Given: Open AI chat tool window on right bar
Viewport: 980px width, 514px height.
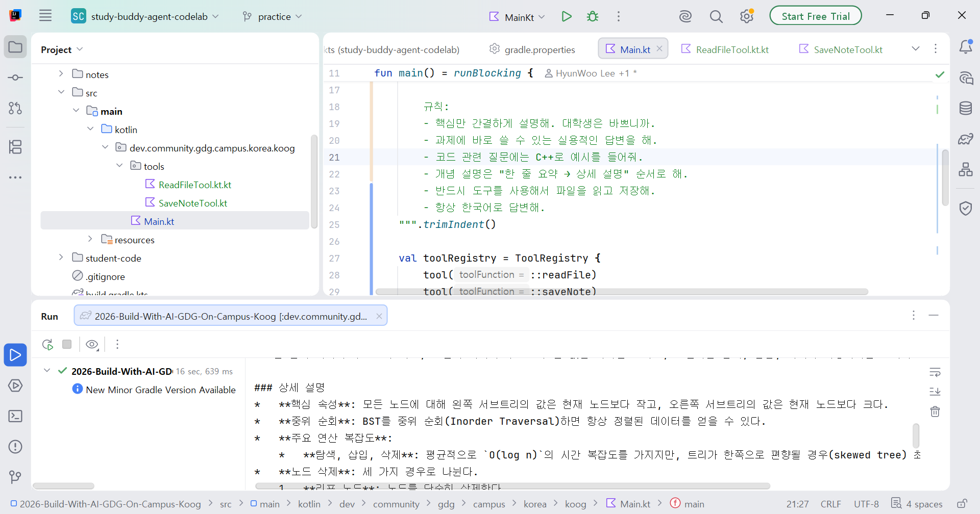Looking at the screenshot, I should click(966, 78).
